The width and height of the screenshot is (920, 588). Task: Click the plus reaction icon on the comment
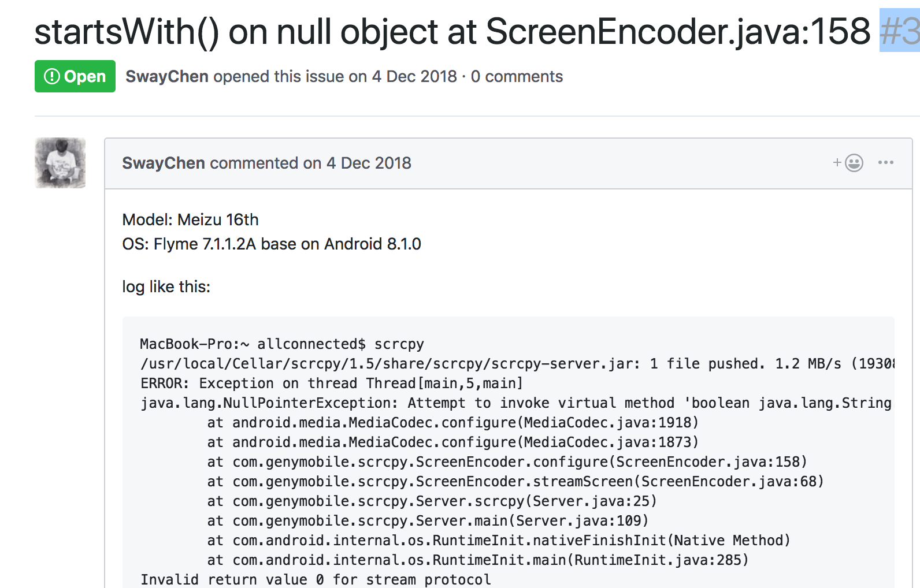[836, 163]
